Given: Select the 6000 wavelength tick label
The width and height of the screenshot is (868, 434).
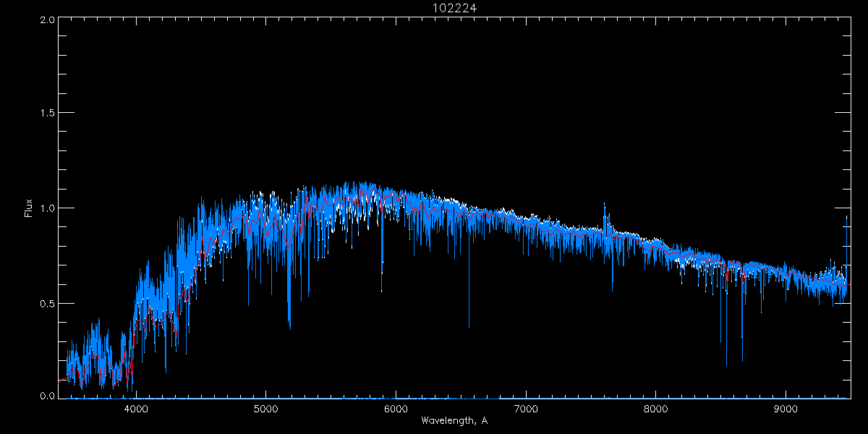Looking at the screenshot, I should click(396, 409).
